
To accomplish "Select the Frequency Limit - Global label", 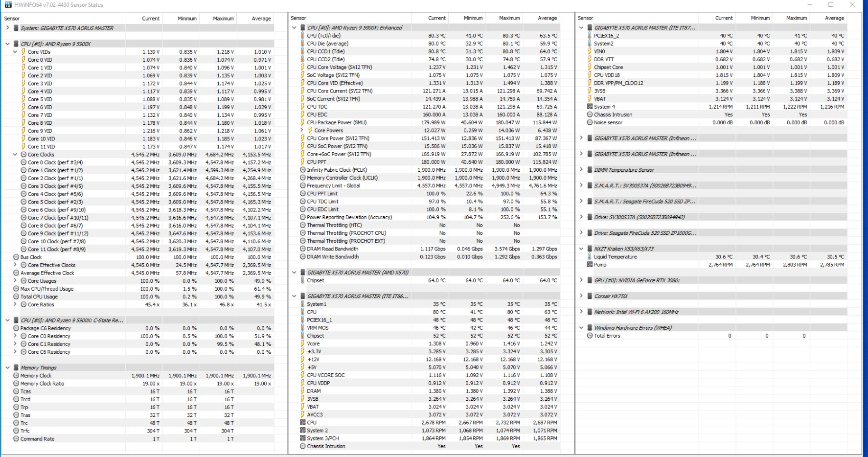I will click(x=334, y=186).
